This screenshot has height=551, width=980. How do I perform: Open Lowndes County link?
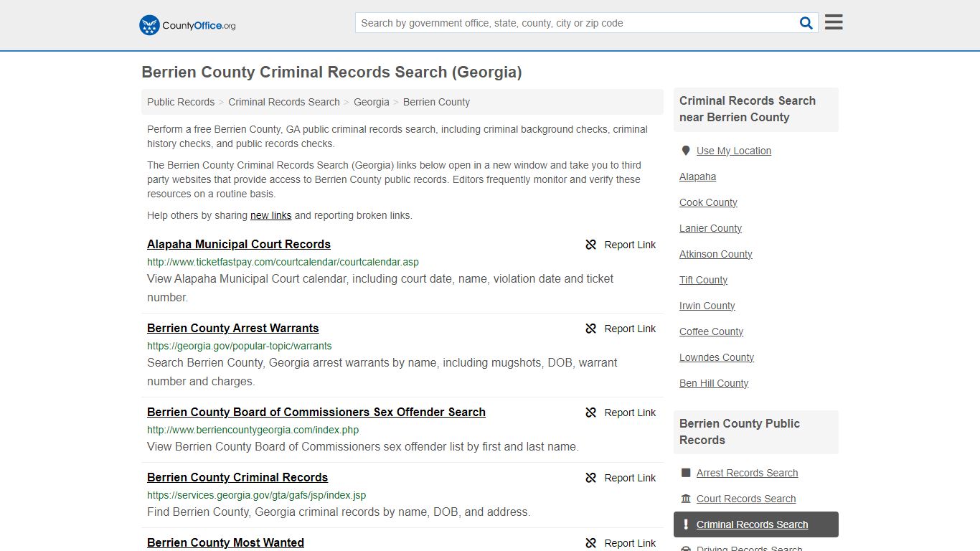coord(717,357)
